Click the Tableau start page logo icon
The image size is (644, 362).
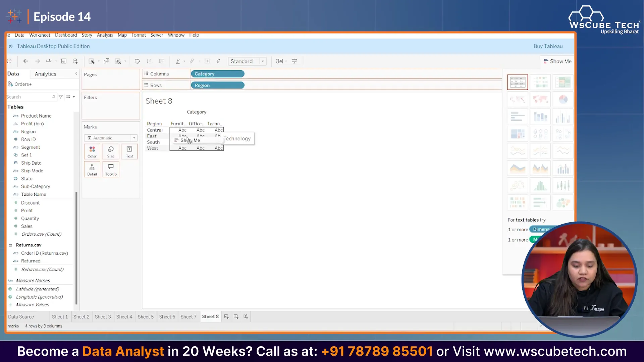pos(9,61)
